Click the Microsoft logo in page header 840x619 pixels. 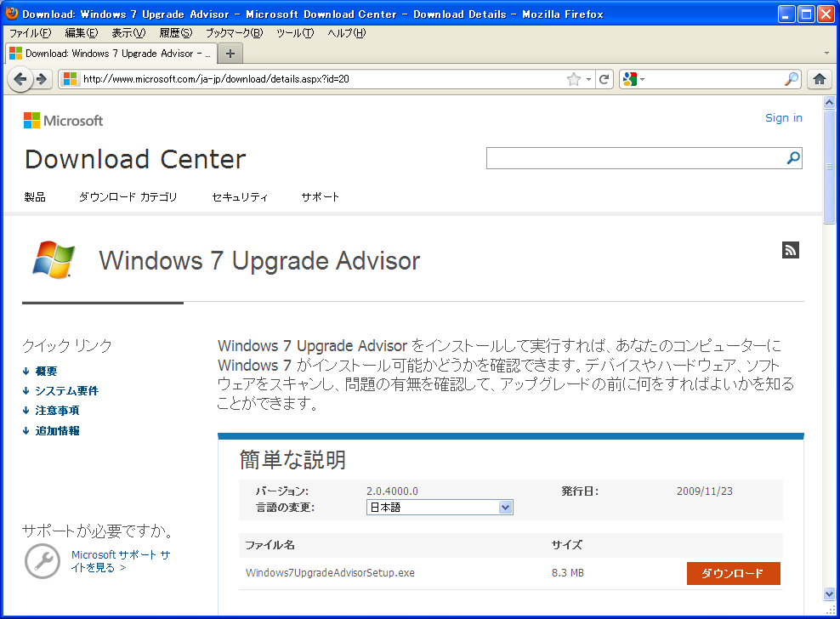point(63,121)
